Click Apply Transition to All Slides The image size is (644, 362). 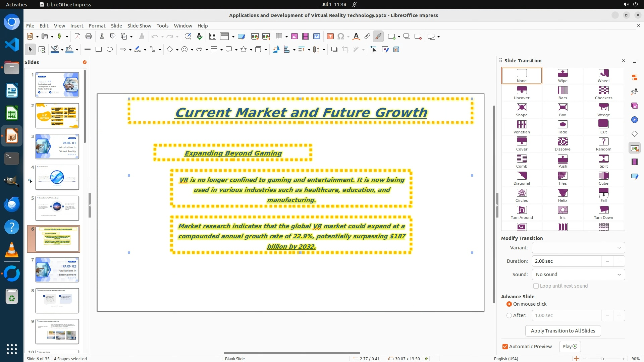563,331
